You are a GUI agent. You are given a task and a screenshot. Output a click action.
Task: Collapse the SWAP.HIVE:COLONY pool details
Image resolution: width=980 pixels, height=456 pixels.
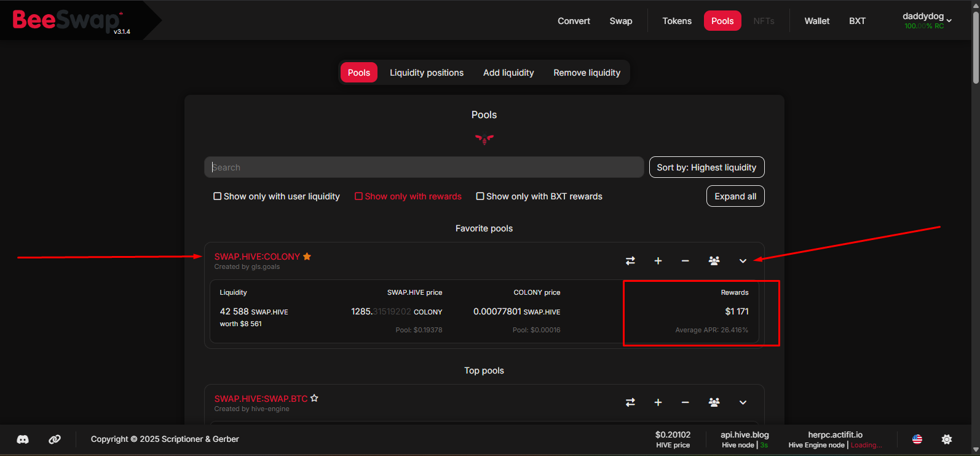(743, 261)
